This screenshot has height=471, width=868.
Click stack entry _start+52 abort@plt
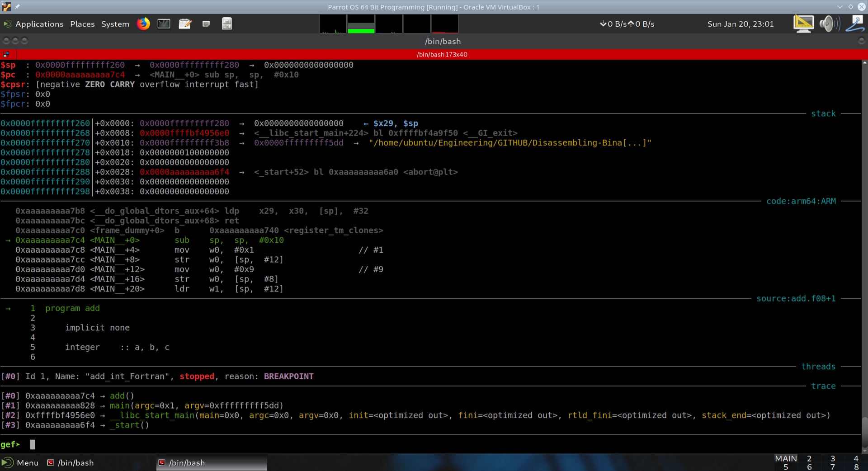(356, 172)
